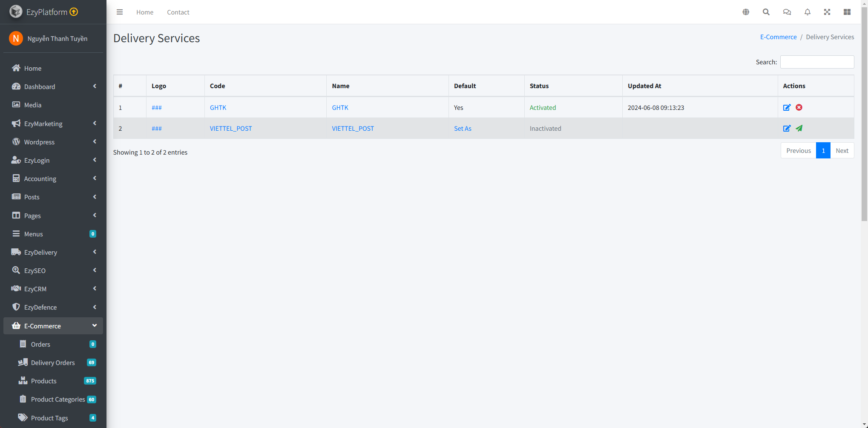Image resolution: width=868 pixels, height=428 pixels.
Task: Edit the VIETTEL_POST delivery service
Action: (x=787, y=128)
